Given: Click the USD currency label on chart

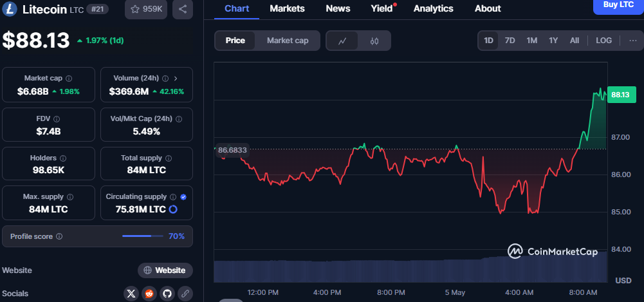Looking at the screenshot, I should 623,281.
